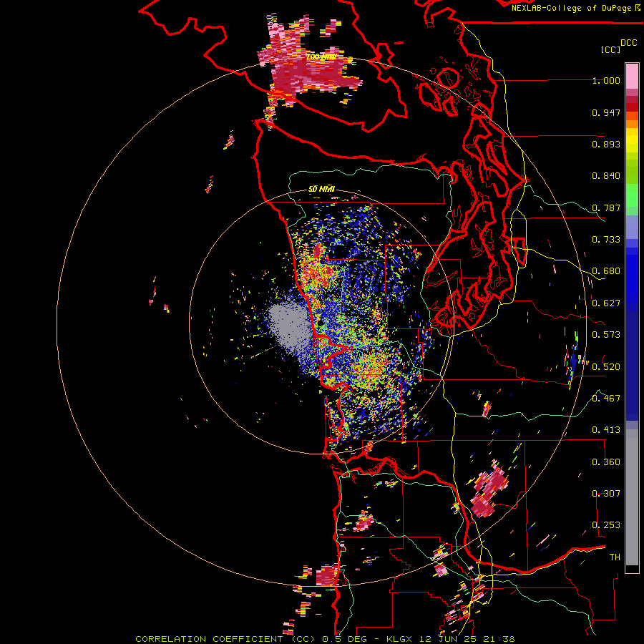
Task: Click the KLGX station identifier
Action: pos(399,639)
